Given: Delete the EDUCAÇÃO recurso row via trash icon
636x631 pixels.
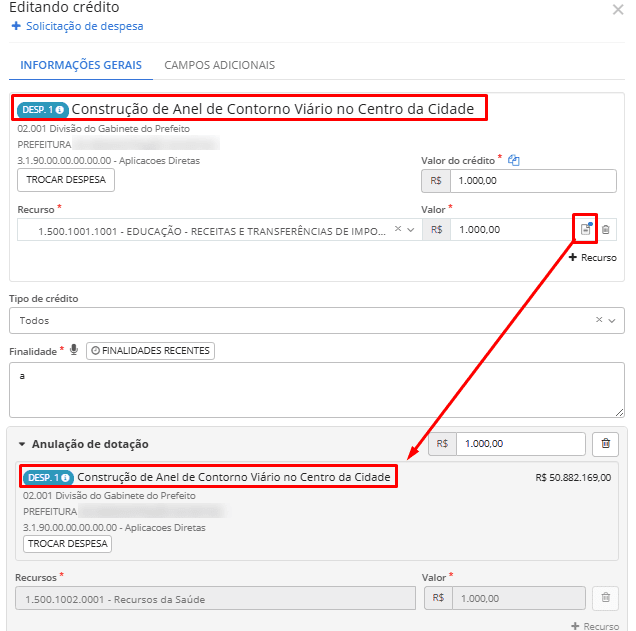Looking at the screenshot, I should pos(606,230).
